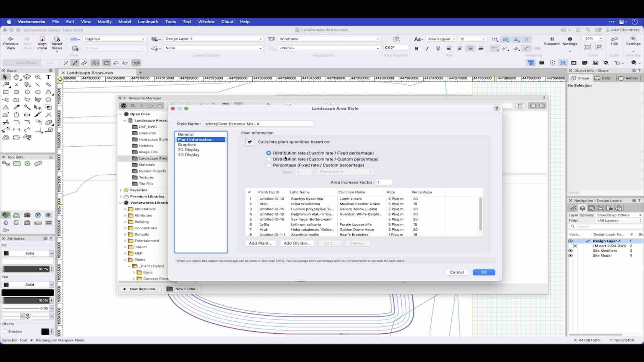Toggle Bold text formatting

[416, 49]
